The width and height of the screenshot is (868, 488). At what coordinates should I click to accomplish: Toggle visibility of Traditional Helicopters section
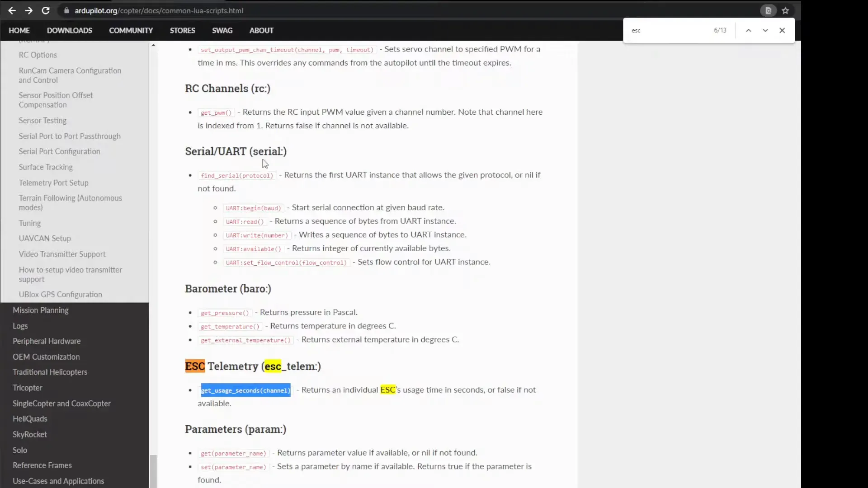50,372
